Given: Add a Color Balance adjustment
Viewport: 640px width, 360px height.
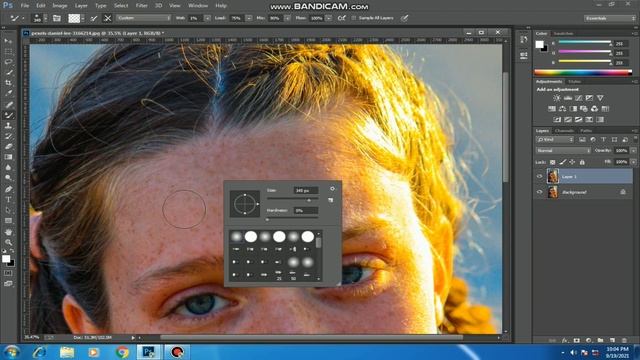Looking at the screenshot, I should (562, 109).
